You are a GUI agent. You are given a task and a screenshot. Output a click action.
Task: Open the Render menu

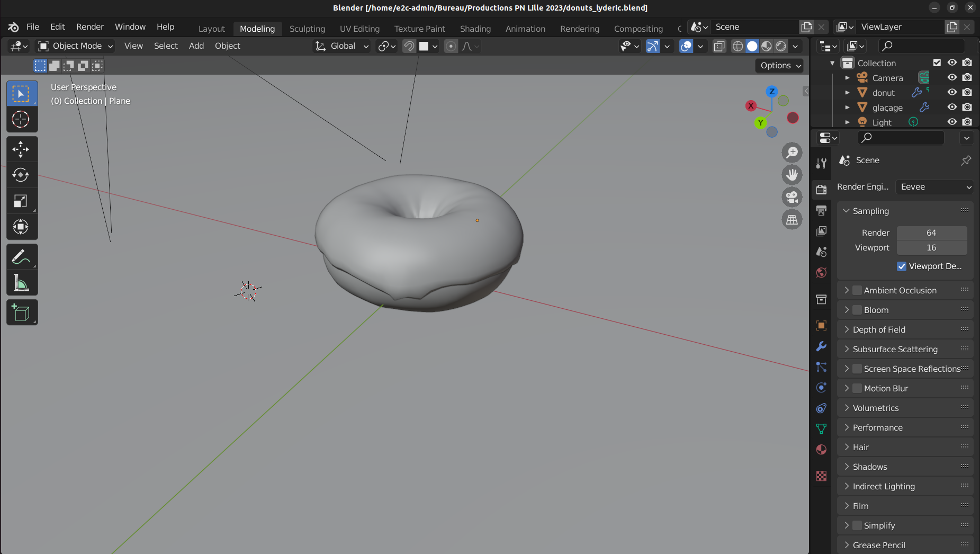pos(90,26)
